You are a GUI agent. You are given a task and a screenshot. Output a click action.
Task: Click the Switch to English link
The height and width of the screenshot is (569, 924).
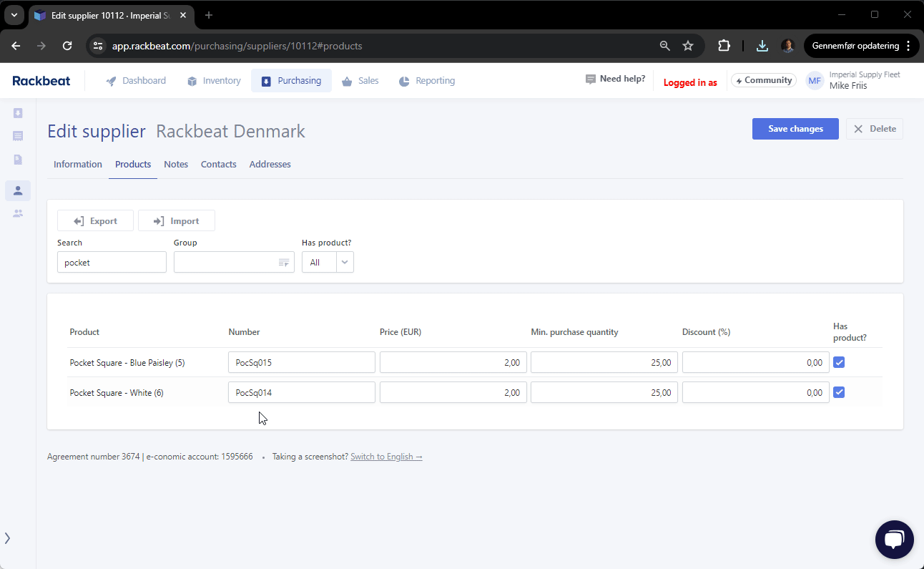coord(386,457)
